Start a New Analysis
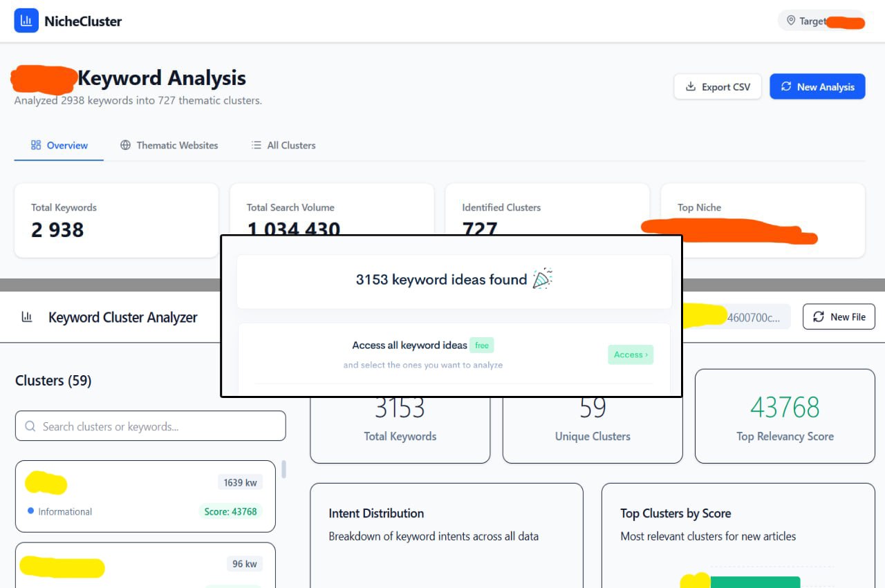885x588 pixels. 817,86
